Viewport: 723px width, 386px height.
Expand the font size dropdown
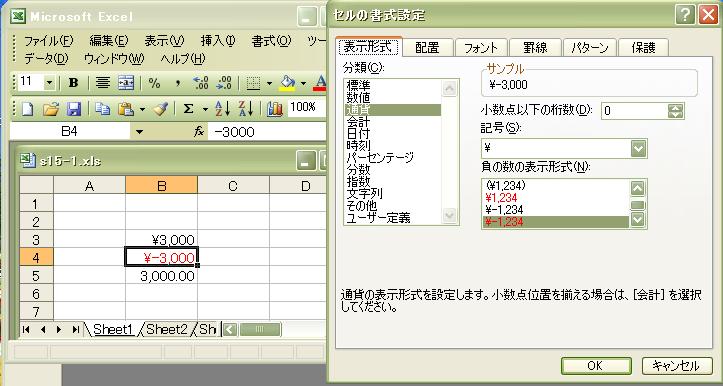pyautogui.click(x=49, y=83)
